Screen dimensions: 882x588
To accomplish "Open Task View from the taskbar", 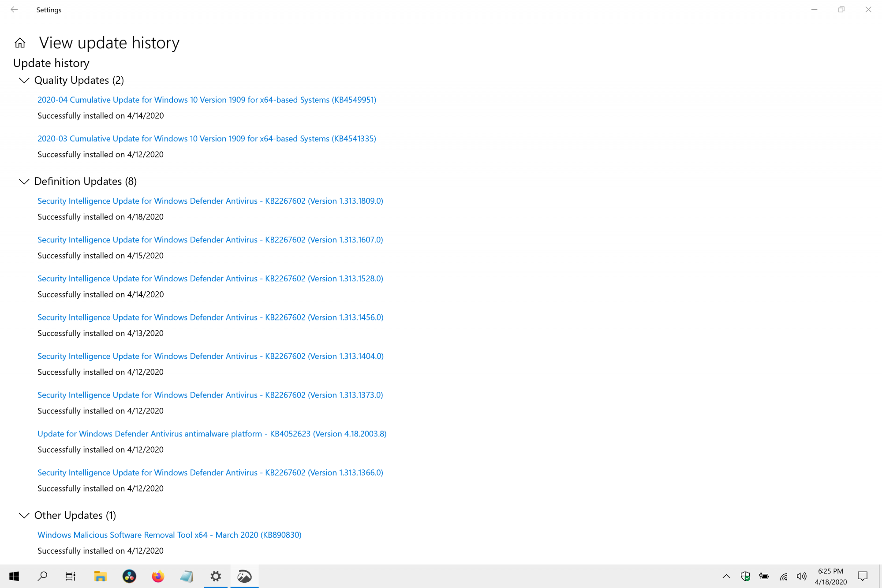I will pyautogui.click(x=71, y=576).
